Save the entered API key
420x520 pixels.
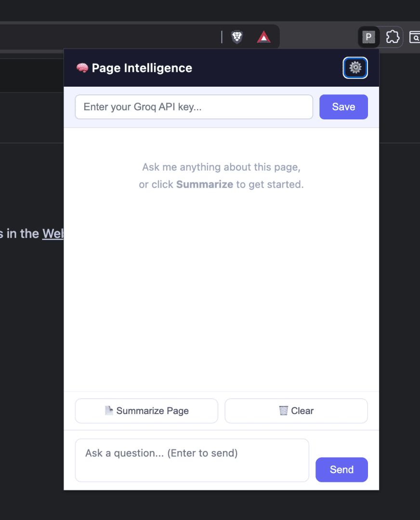[x=343, y=107]
